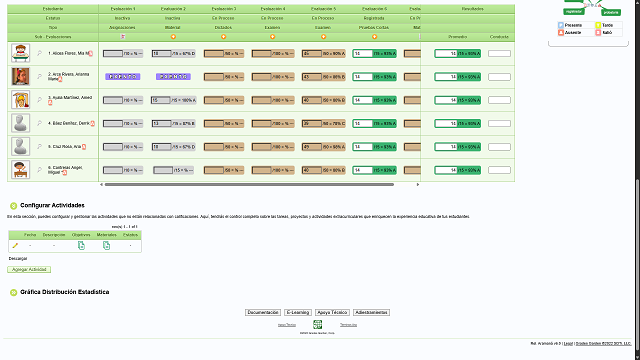Screen dimensions: 640x360
Task: Click the flag icon under Evaluación 1
Action: 123,37
